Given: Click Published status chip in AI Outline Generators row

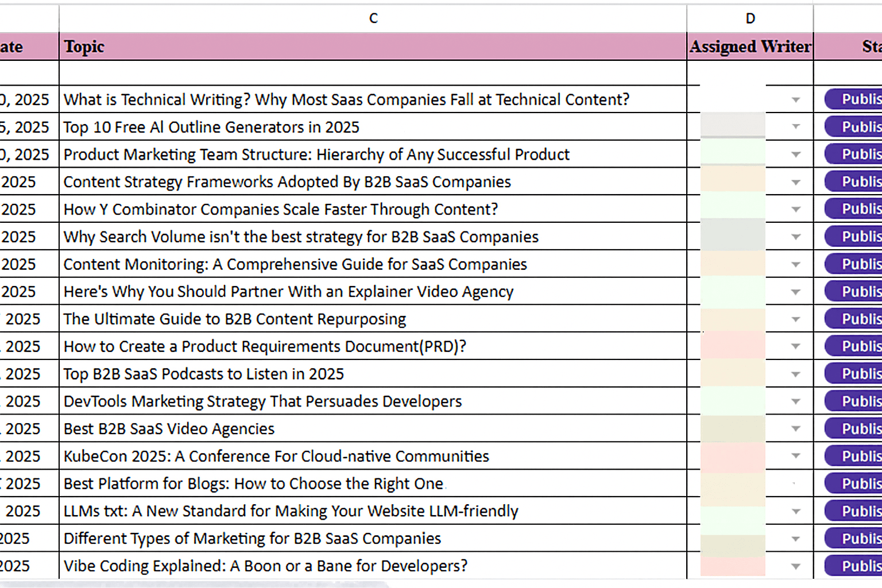Looking at the screenshot, I should click(x=854, y=126).
